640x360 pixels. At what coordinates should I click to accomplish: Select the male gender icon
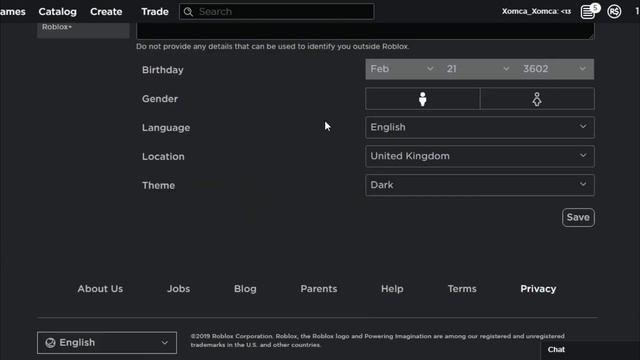click(x=422, y=99)
